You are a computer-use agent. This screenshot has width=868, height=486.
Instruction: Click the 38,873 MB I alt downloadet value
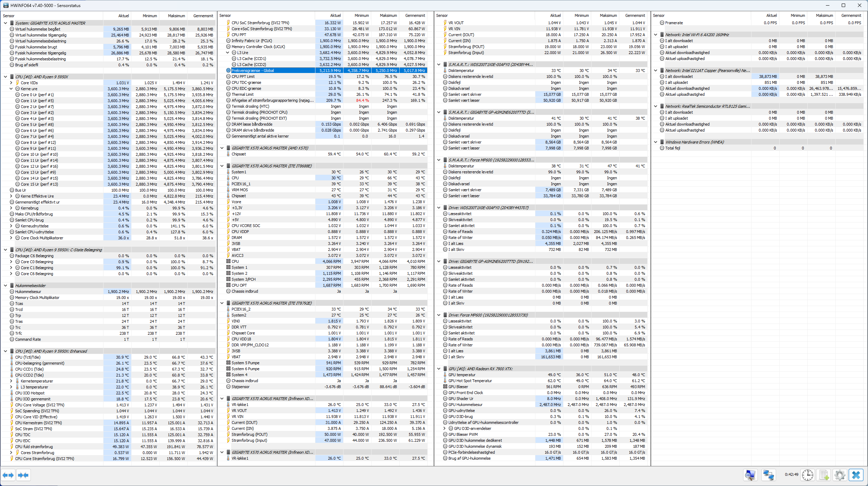pos(768,76)
